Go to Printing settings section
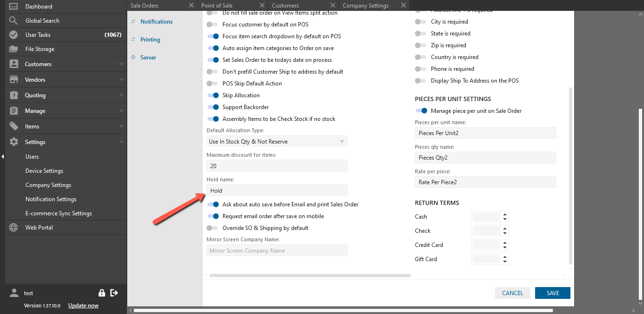 click(150, 40)
